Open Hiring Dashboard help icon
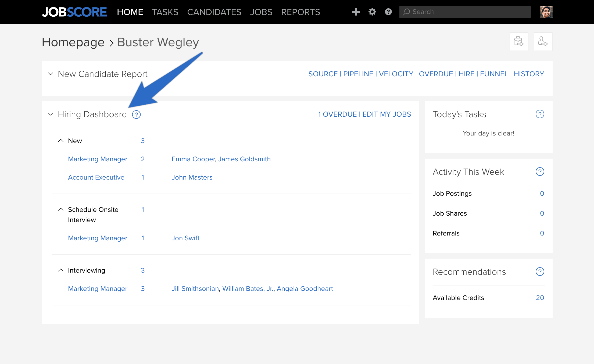Viewport: 594px width, 364px height. 137,115
